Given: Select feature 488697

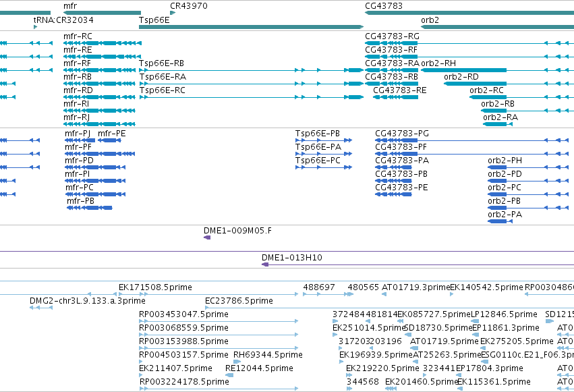Looking at the screenshot, I should coord(325,294).
